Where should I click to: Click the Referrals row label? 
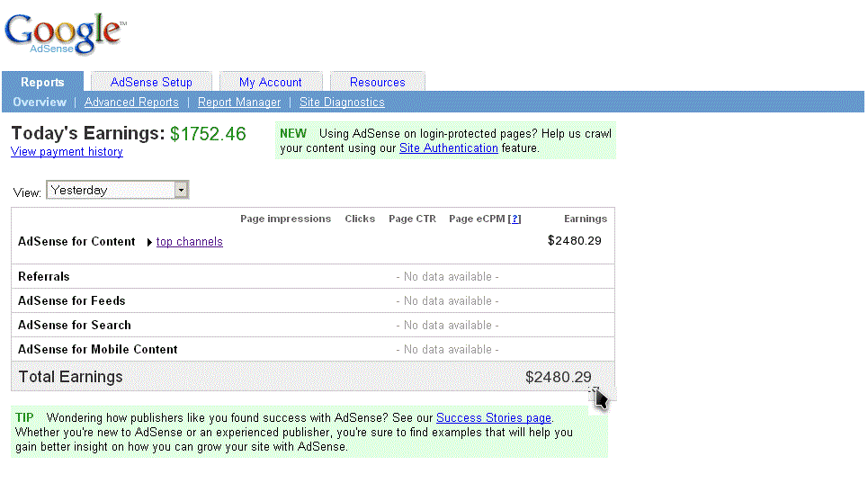pyautogui.click(x=44, y=277)
